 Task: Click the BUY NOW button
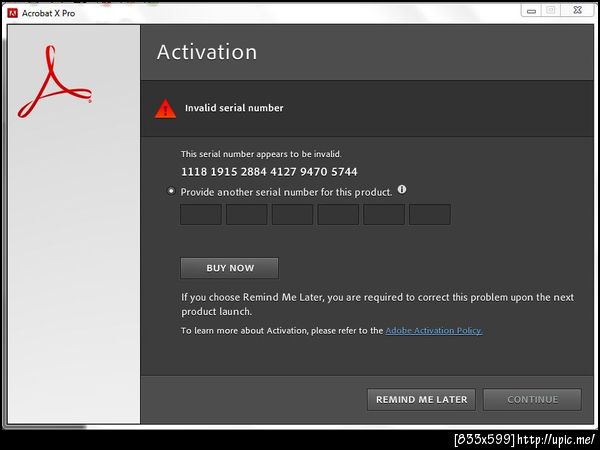point(230,268)
